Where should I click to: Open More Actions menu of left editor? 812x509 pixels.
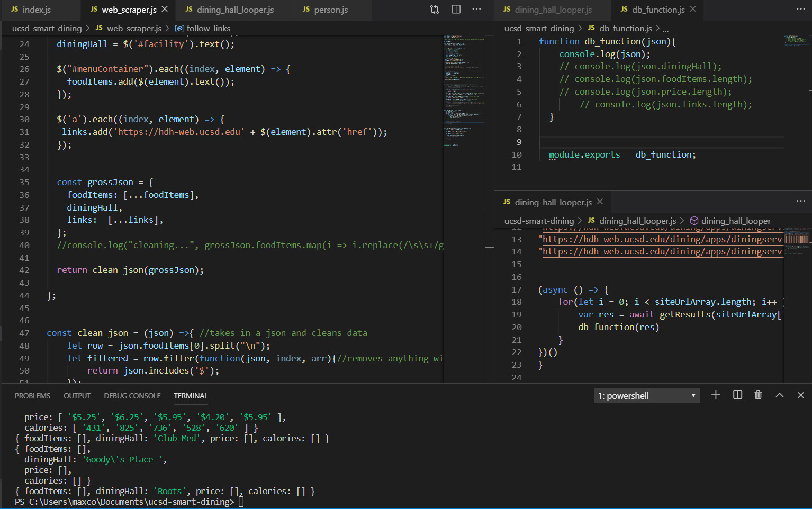[476, 10]
